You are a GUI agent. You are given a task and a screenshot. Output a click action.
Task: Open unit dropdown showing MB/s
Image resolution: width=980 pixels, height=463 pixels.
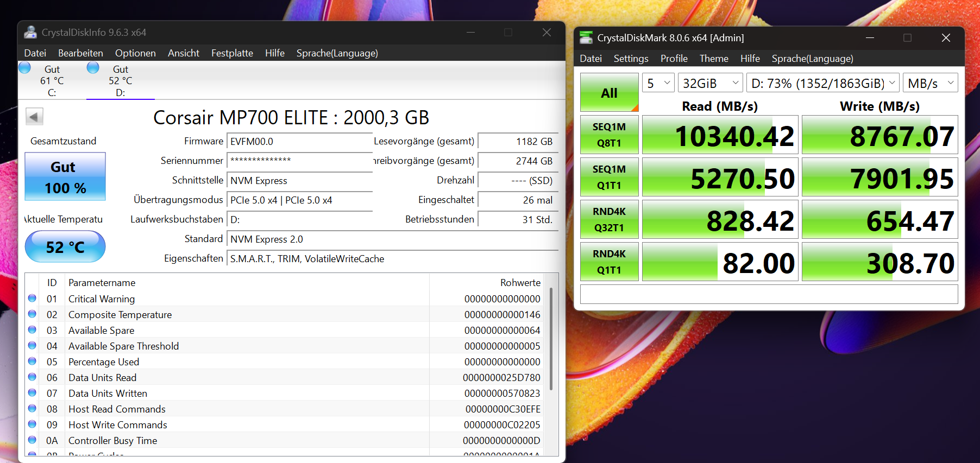[x=931, y=83]
